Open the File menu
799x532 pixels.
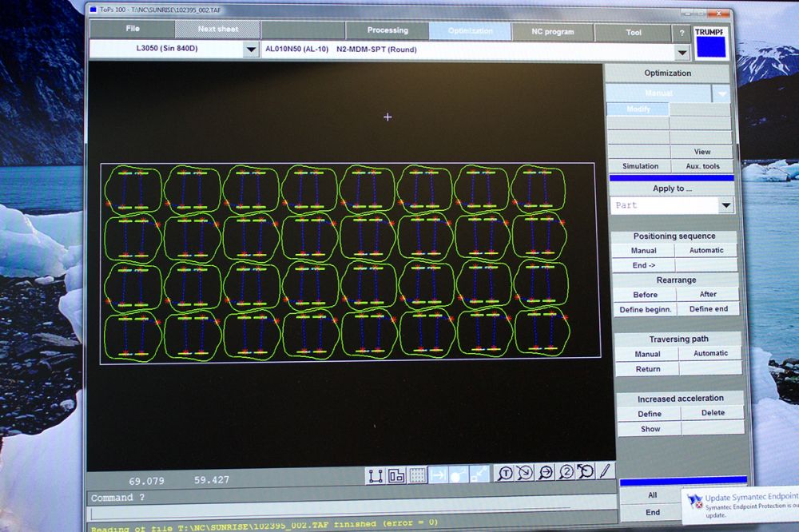coord(132,29)
